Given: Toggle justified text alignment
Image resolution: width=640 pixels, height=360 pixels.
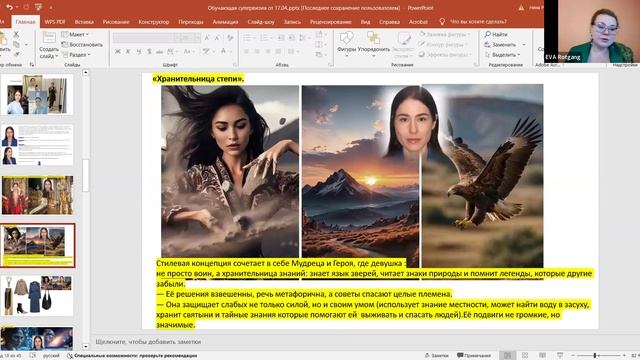Looking at the screenshot, I should point(278,51).
